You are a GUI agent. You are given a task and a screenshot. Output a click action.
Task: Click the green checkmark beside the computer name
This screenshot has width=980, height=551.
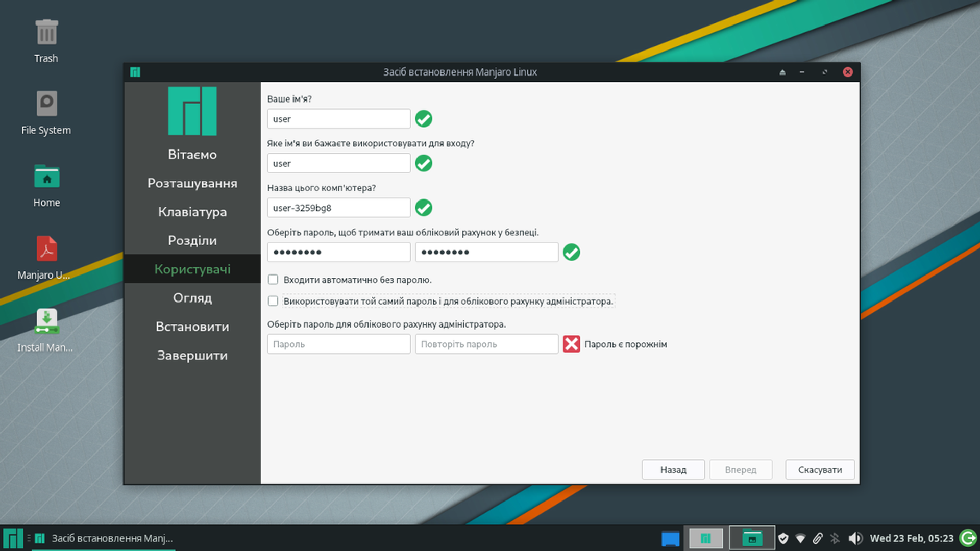tap(424, 208)
